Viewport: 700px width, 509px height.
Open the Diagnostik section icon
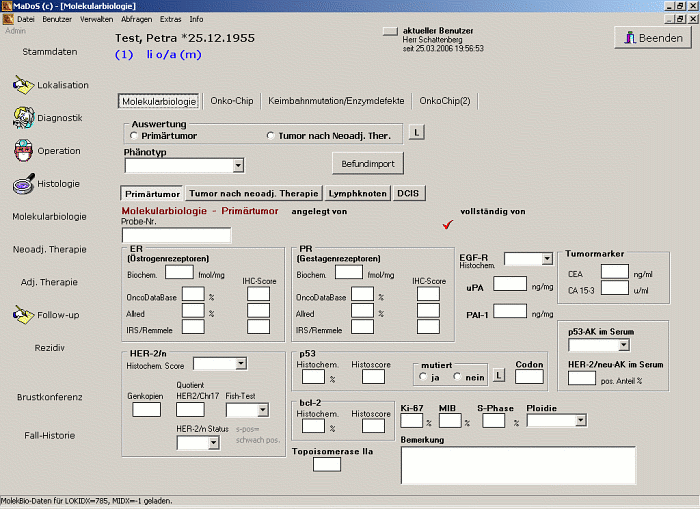tap(24, 118)
